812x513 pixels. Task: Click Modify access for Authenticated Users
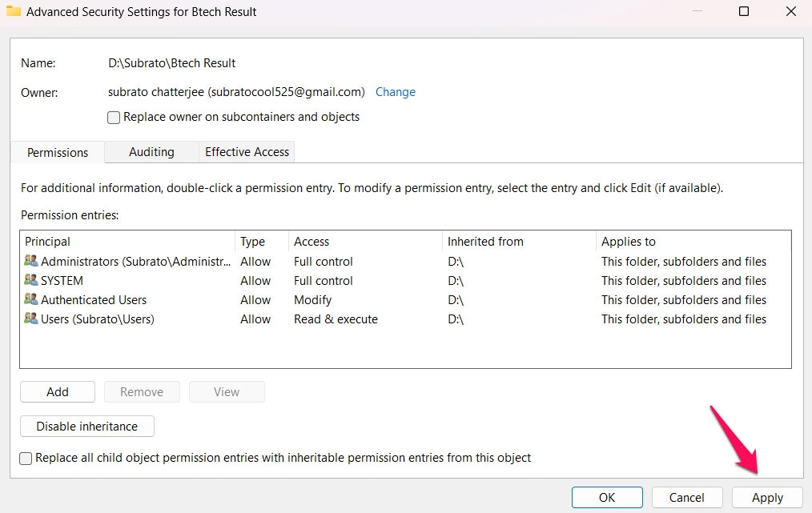tap(313, 300)
